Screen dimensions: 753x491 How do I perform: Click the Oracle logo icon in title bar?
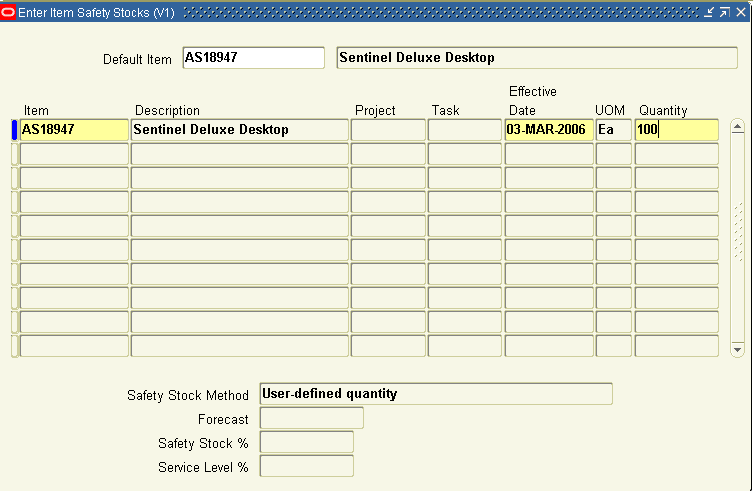[x=8, y=12]
